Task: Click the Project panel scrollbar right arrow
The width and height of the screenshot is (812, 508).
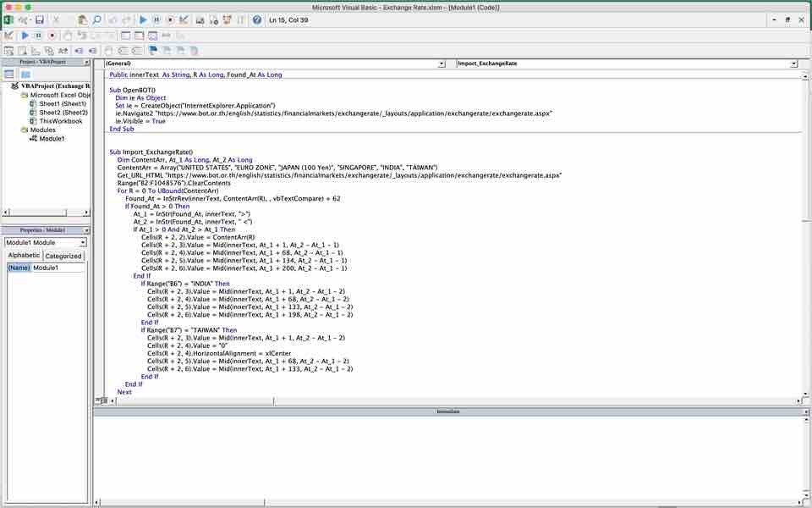Action: click(86, 213)
